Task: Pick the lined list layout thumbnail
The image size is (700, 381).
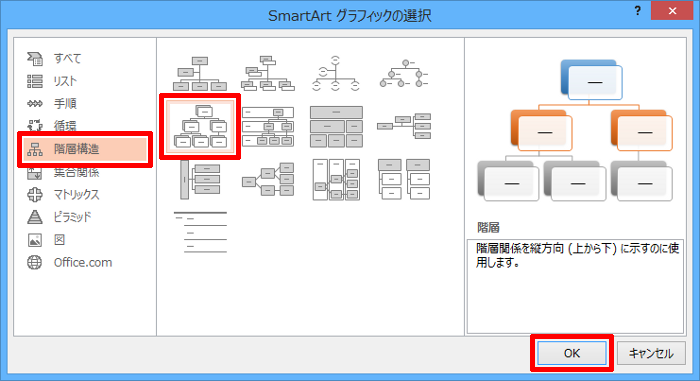Action: pyautogui.click(x=200, y=232)
